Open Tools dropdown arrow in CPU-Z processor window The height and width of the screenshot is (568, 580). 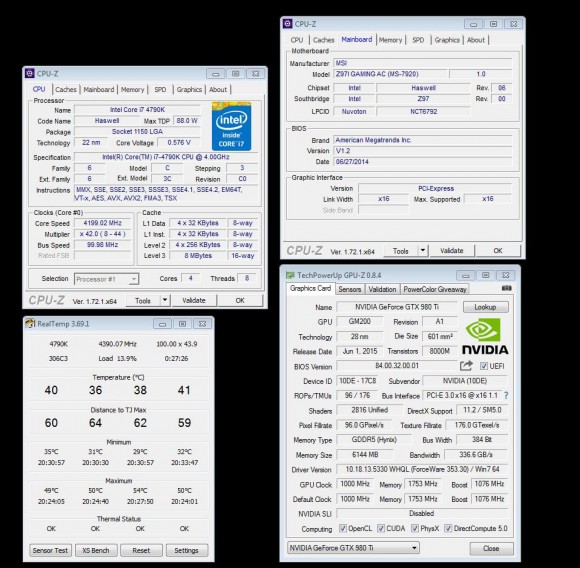tap(165, 300)
